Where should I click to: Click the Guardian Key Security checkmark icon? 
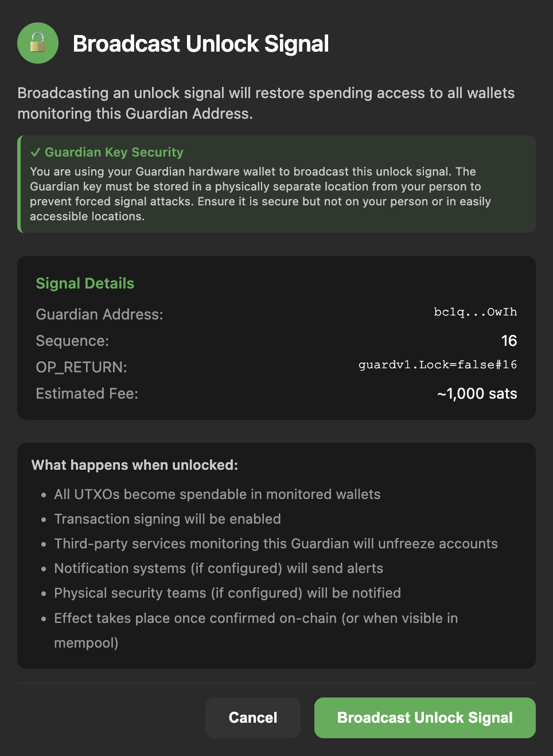tap(36, 153)
